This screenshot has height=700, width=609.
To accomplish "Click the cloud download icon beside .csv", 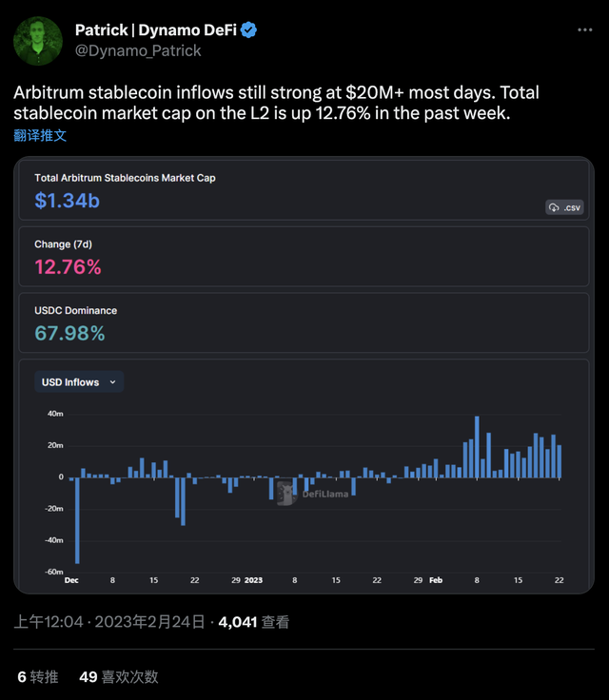I will pyautogui.click(x=554, y=207).
